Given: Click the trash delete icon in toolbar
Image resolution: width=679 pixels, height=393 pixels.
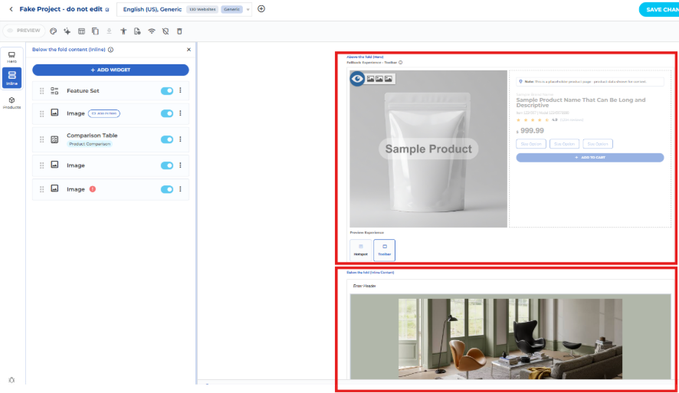Looking at the screenshot, I should tap(179, 31).
